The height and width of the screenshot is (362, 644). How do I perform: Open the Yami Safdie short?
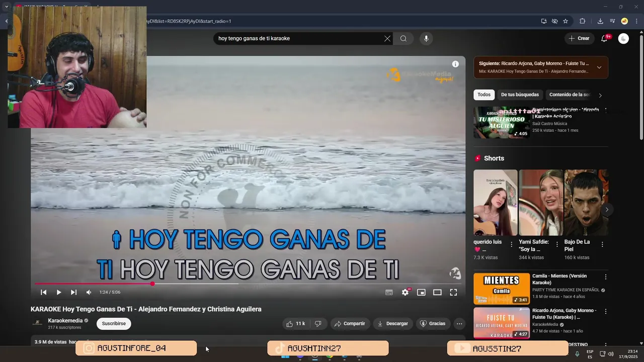click(541, 203)
